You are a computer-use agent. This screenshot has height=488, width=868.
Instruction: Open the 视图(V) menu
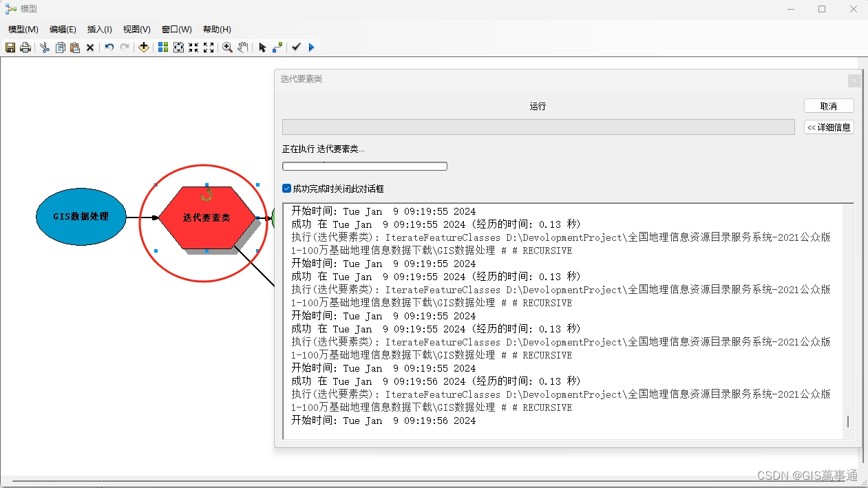[x=136, y=29]
